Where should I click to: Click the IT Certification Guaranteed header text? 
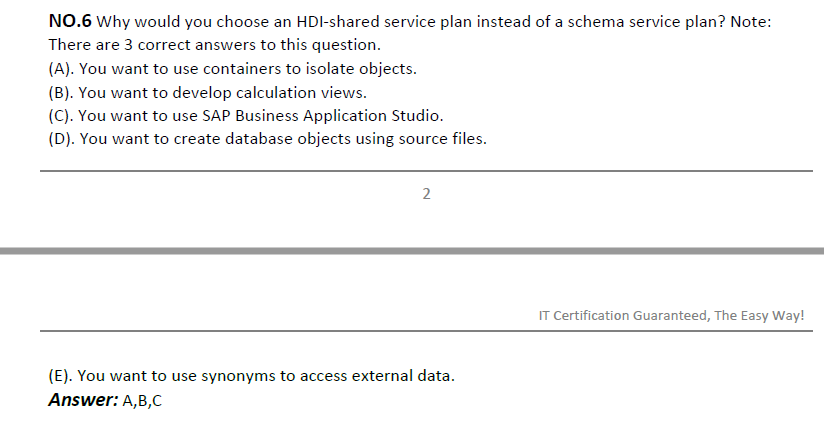672,315
